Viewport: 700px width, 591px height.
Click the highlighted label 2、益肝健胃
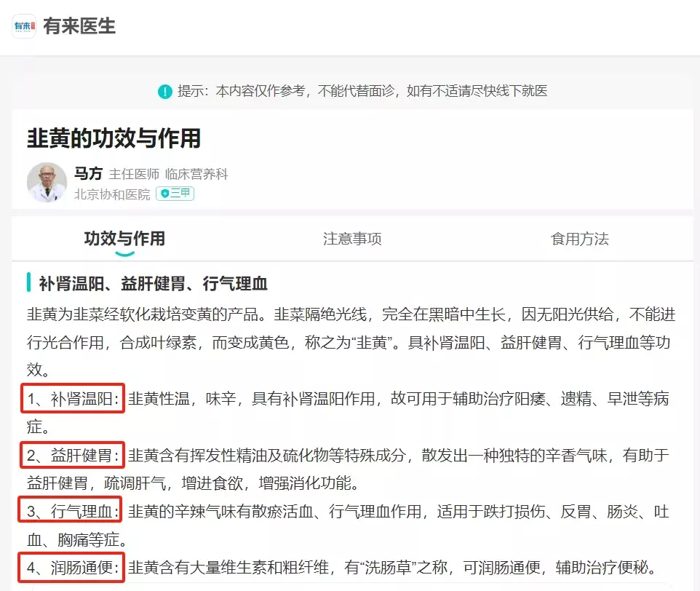71,456
